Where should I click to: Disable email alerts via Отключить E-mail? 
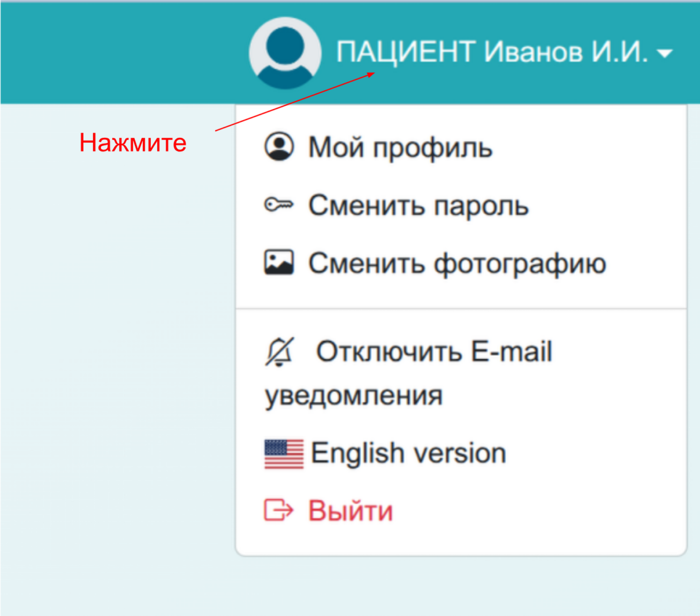tap(433, 352)
